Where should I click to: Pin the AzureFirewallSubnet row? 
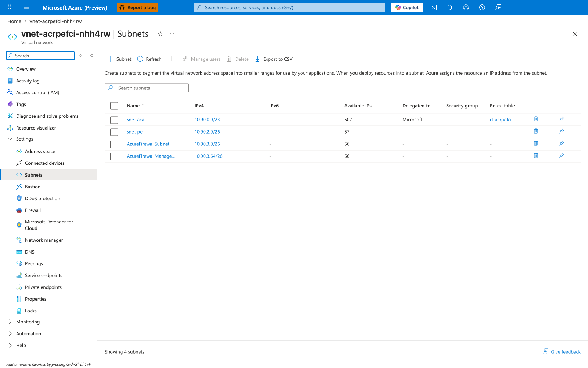pos(562,143)
